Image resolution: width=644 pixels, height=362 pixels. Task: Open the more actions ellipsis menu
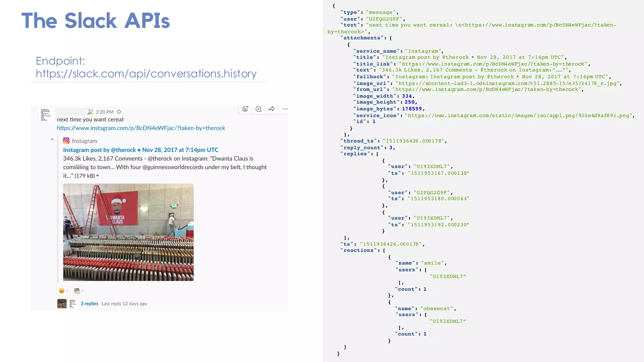pyautogui.click(x=285, y=109)
